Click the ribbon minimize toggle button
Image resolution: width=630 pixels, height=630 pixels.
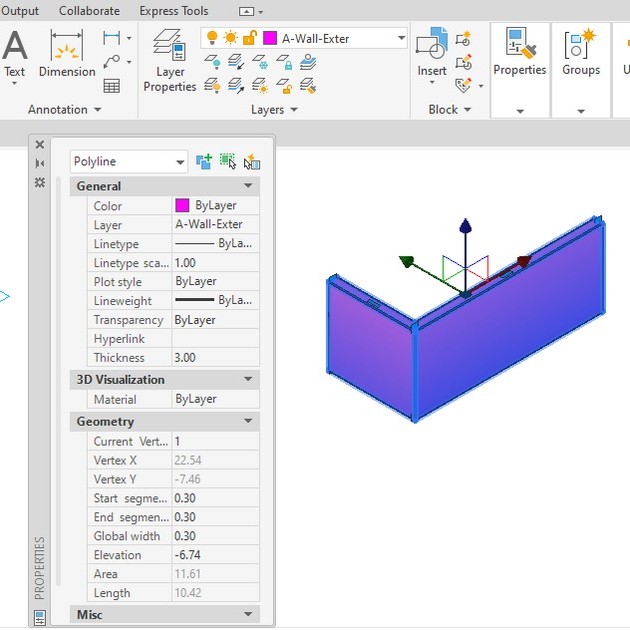coord(246,11)
